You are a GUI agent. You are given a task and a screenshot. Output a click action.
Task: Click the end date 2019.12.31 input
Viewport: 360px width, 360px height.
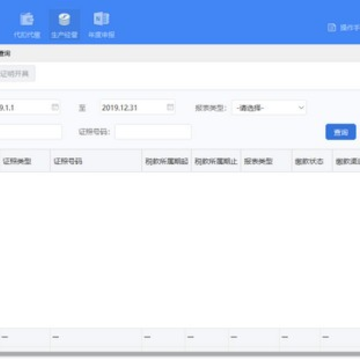click(138, 108)
